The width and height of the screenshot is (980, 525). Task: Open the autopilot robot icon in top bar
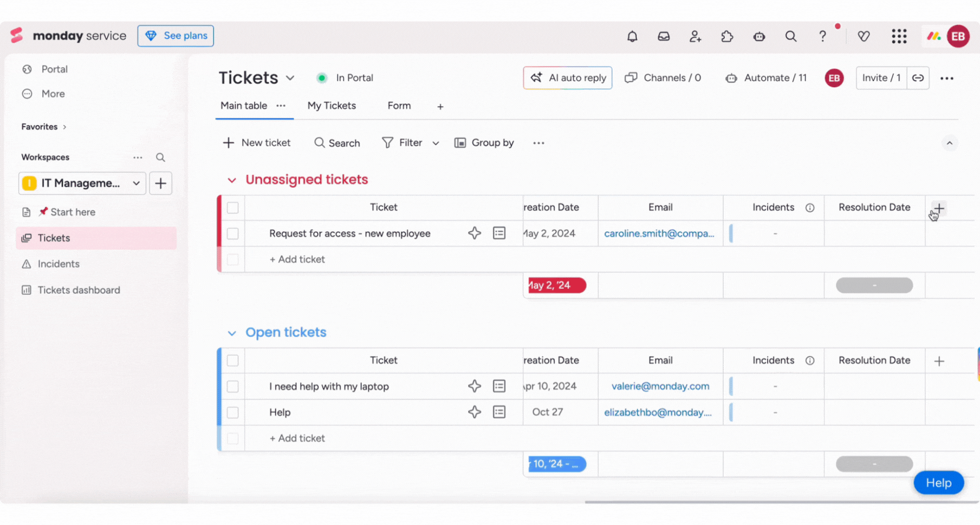point(759,36)
